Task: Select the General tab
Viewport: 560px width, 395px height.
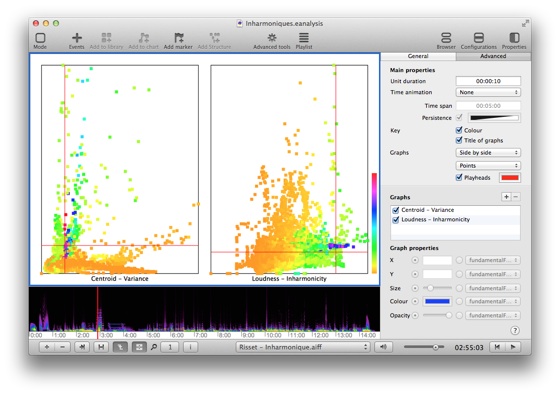Action: click(418, 56)
